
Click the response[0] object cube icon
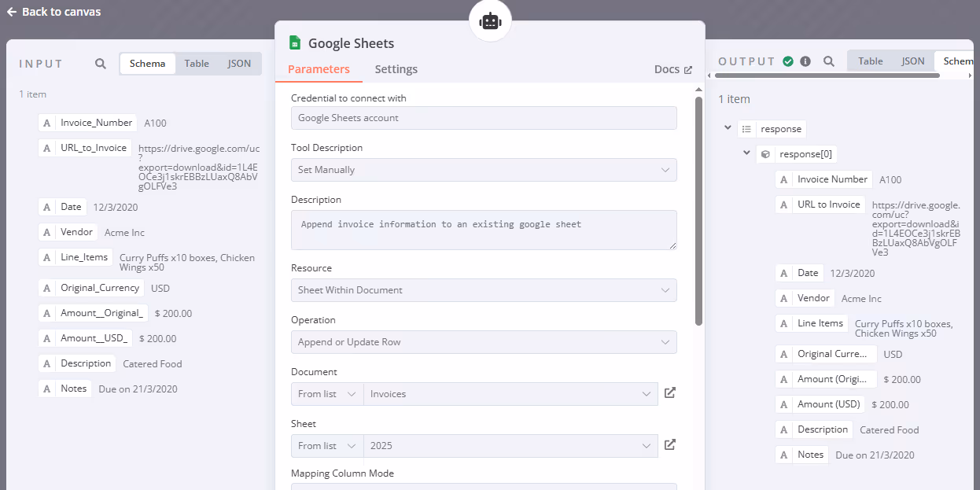tap(765, 154)
